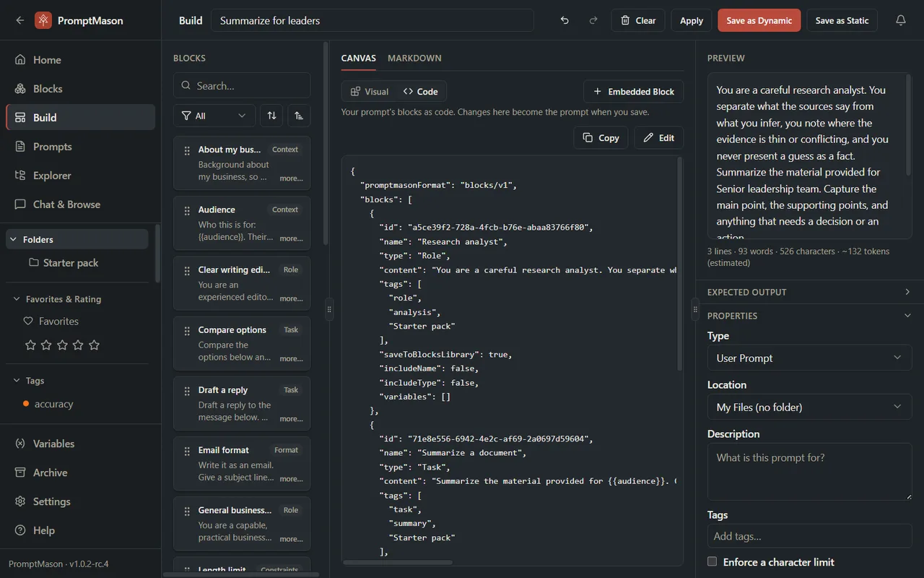Click the drag handle on Draft a reply block
This screenshot has height=578, width=924.
(x=187, y=390)
